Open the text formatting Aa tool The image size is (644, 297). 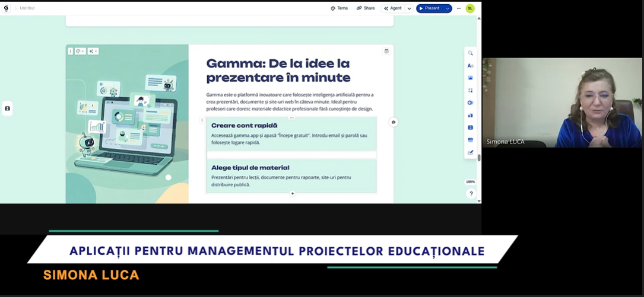point(470,66)
